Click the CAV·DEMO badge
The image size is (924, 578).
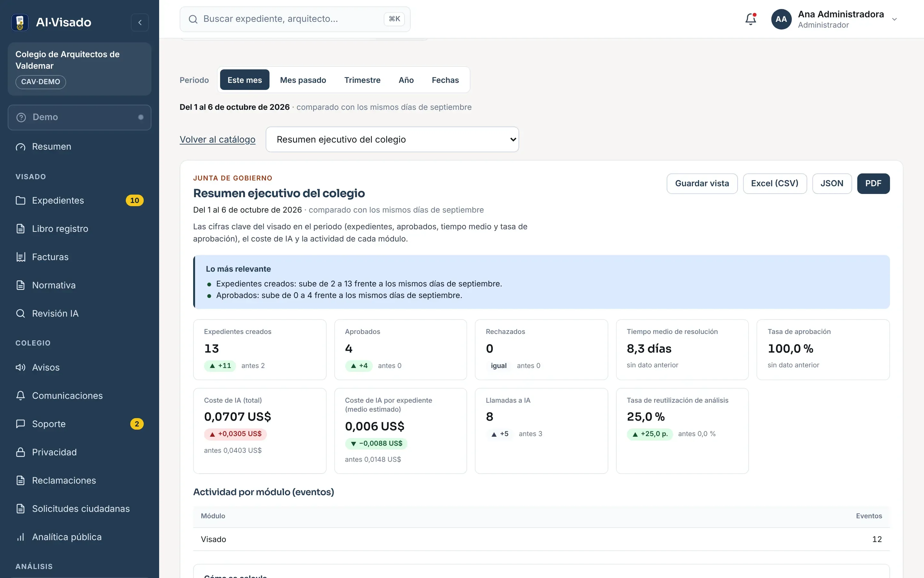click(40, 82)
